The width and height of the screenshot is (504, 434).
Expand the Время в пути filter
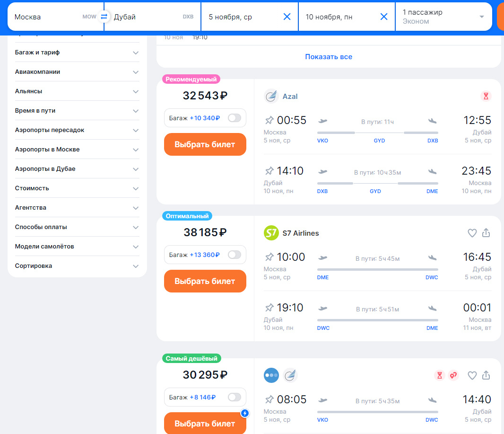pos(77,111)
